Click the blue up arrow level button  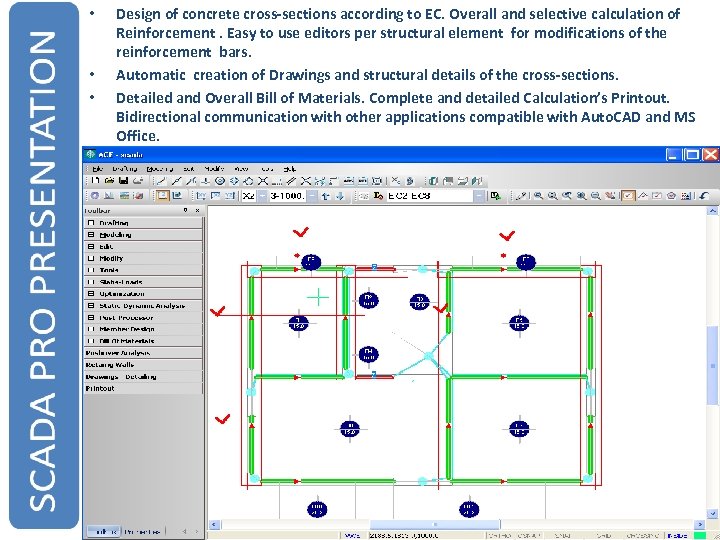pyautogui.click(x=326, y=196)
